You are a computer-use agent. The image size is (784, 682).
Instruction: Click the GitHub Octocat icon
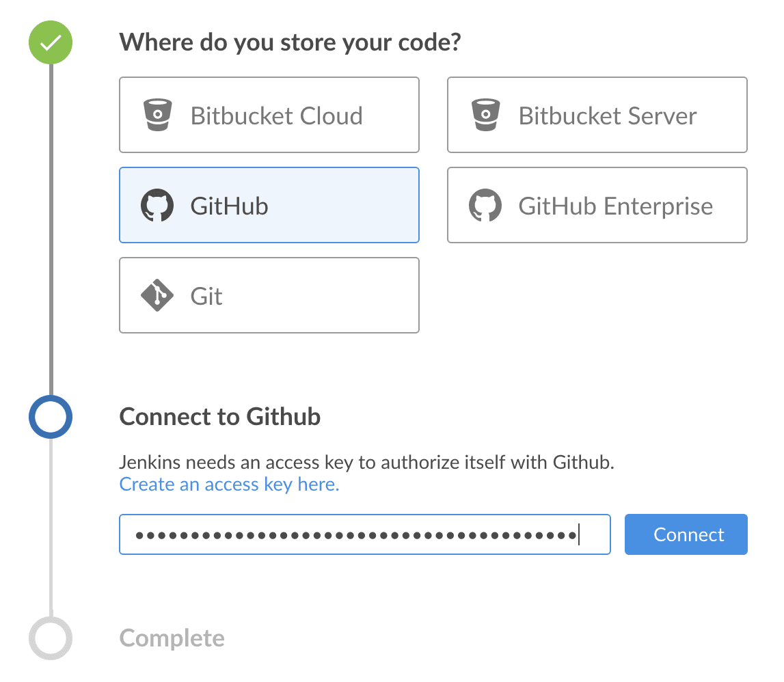click(159, 205)
